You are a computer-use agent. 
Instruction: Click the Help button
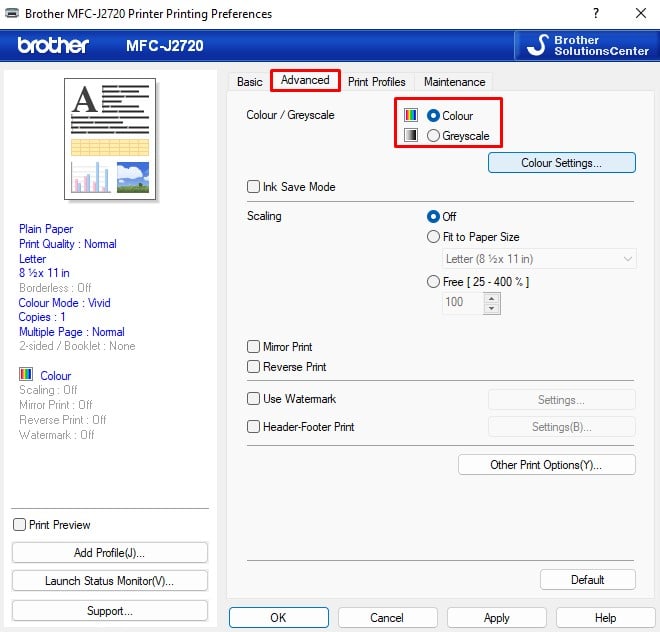[x=605, y=618]
